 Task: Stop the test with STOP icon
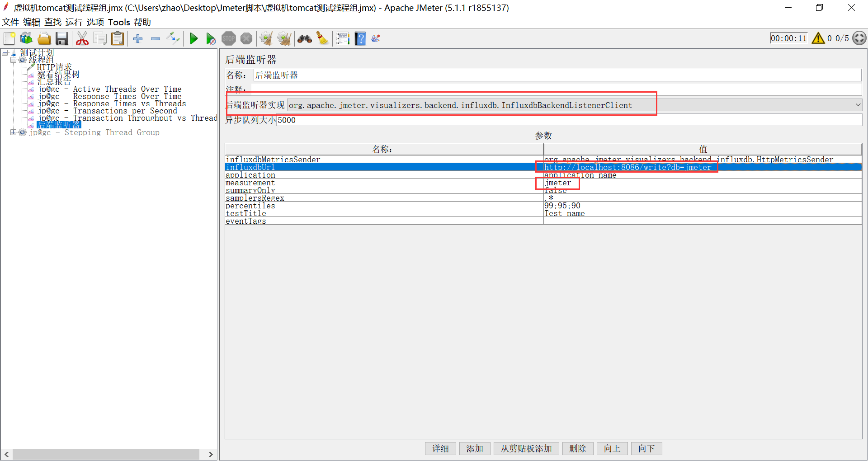click(x=229, y=39)
